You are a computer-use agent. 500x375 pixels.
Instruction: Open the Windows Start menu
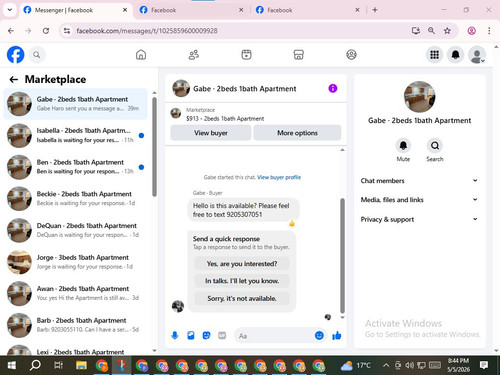point(12,365)
